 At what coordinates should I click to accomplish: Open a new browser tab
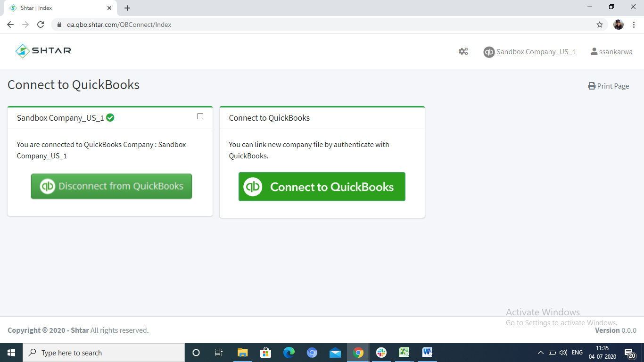tap(127, 8)
